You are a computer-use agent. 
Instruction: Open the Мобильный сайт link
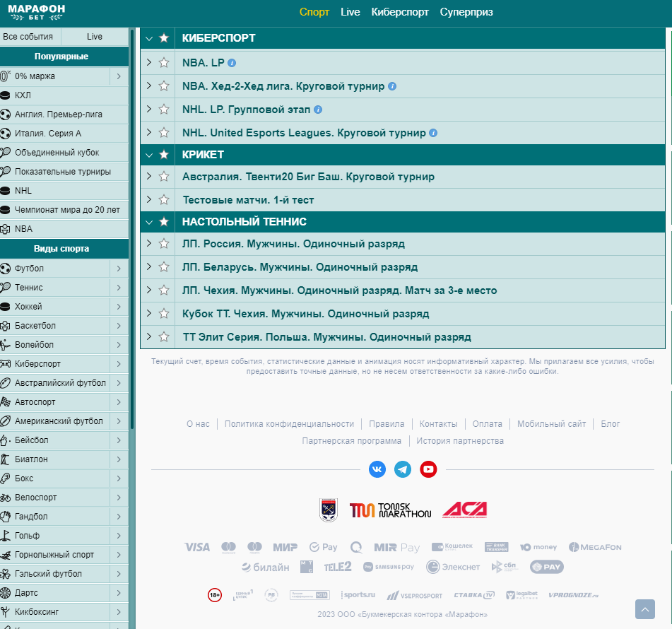pyautogui.click(x=552, y=423)
